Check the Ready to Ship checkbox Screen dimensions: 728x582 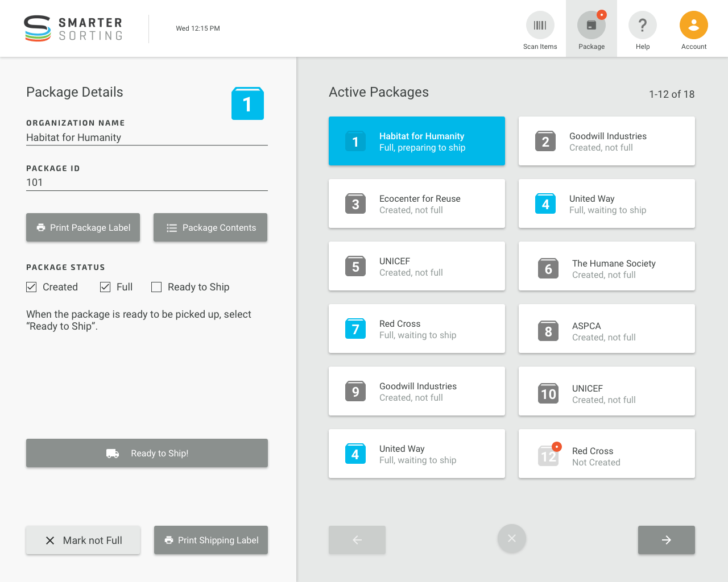coord(156,287)
